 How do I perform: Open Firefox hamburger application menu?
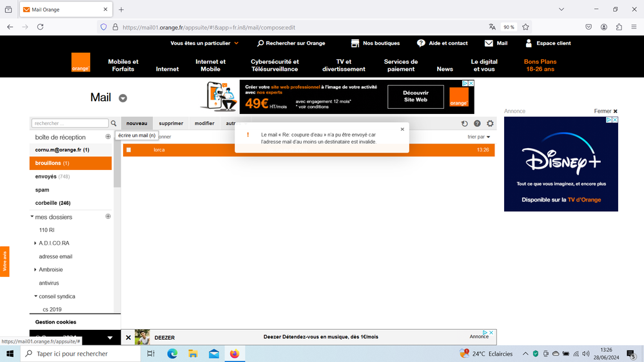pos(634,27)
